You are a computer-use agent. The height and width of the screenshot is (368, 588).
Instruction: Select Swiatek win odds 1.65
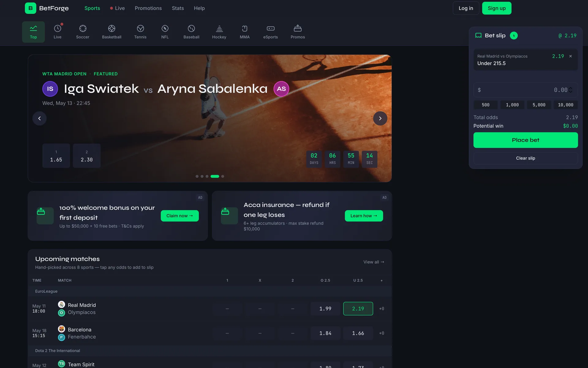(x=56, y=156)
